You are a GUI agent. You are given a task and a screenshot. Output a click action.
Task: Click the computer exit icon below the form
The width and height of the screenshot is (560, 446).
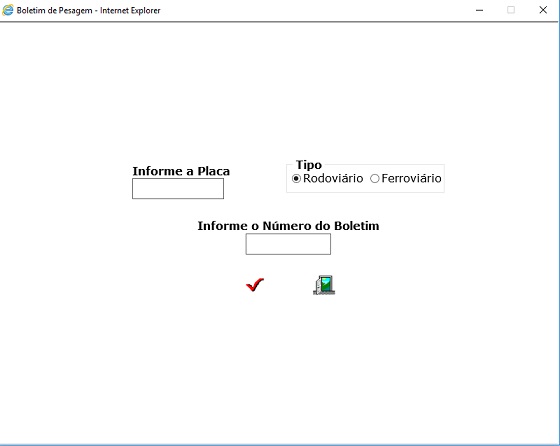click(x=324, y=285)
